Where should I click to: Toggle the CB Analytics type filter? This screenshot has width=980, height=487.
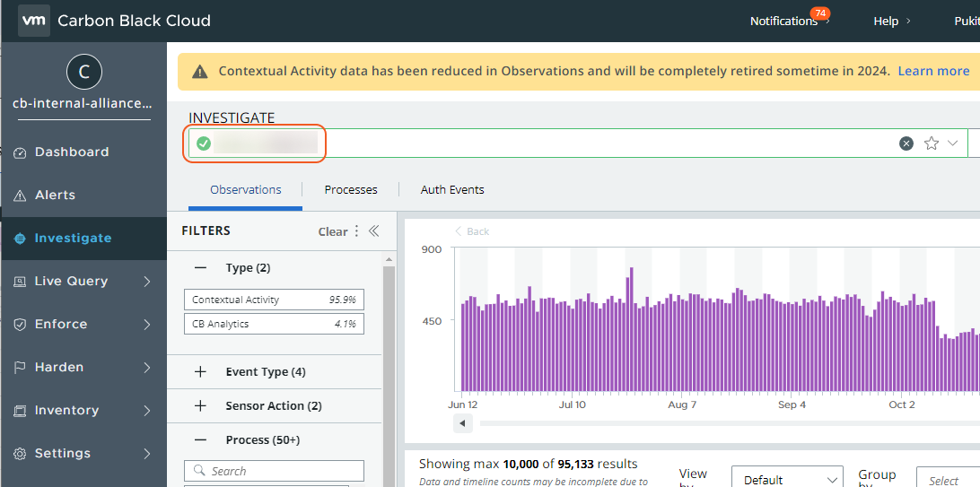tap(274, 324)
